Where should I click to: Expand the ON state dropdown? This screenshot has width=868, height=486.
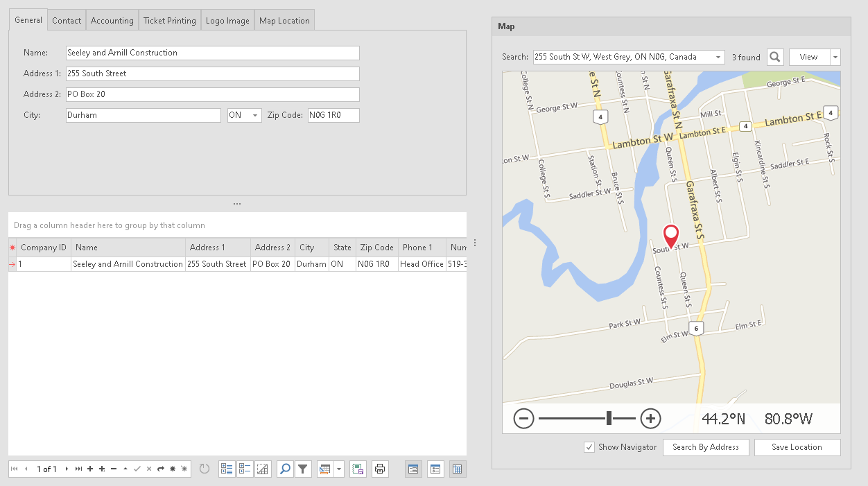click(254, 116)
